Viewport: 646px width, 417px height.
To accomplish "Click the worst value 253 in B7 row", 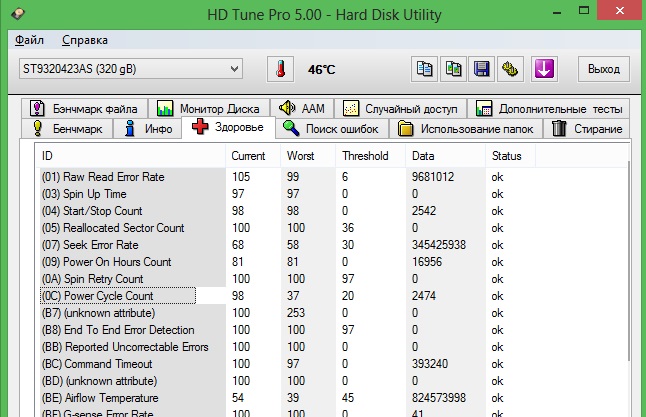I will coord(296,313).
